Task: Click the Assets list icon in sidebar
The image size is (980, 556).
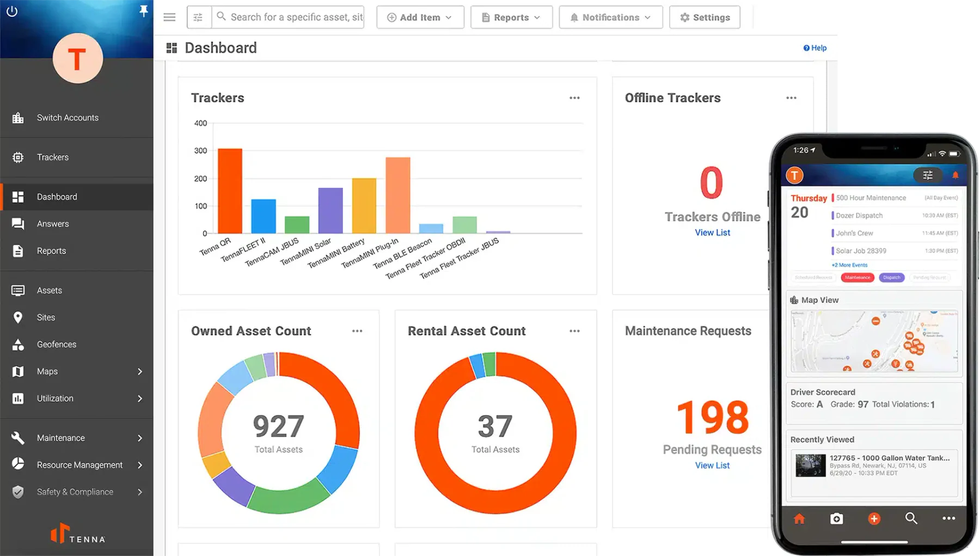Action: click(x=18, y=290)
